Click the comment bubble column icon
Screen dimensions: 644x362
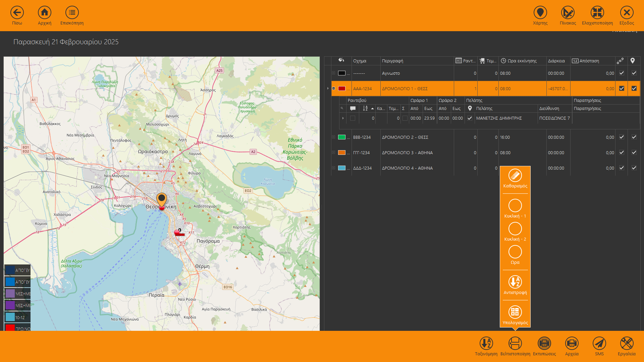click(353, 108)
